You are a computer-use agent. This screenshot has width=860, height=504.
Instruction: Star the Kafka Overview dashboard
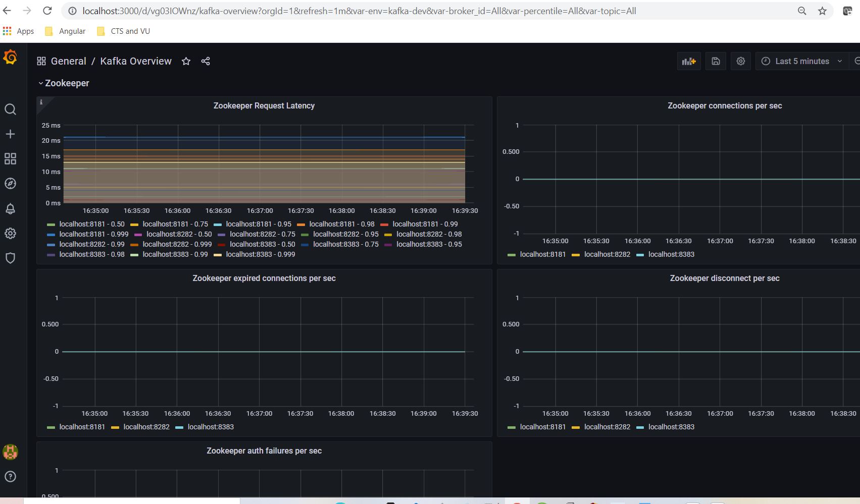(x=186, y=61)
